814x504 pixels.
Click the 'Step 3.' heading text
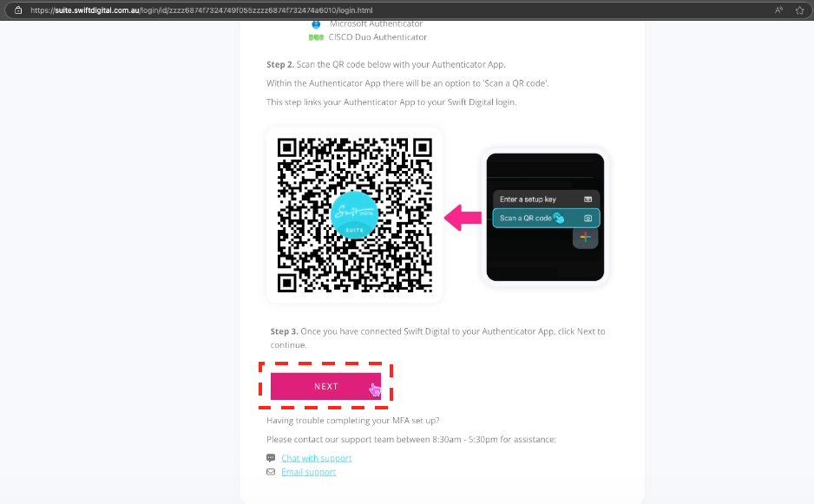tap(284, 331)
